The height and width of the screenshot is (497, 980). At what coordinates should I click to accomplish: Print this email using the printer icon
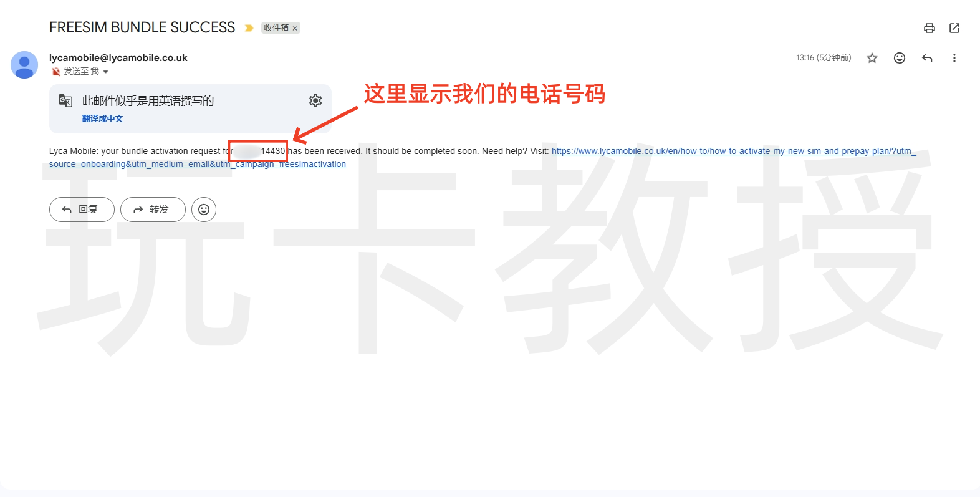(929, 28)
